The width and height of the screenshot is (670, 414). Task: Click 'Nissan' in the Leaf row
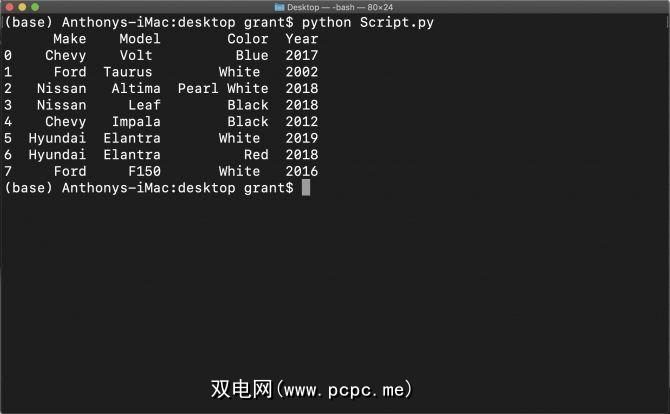pos(62,105)
